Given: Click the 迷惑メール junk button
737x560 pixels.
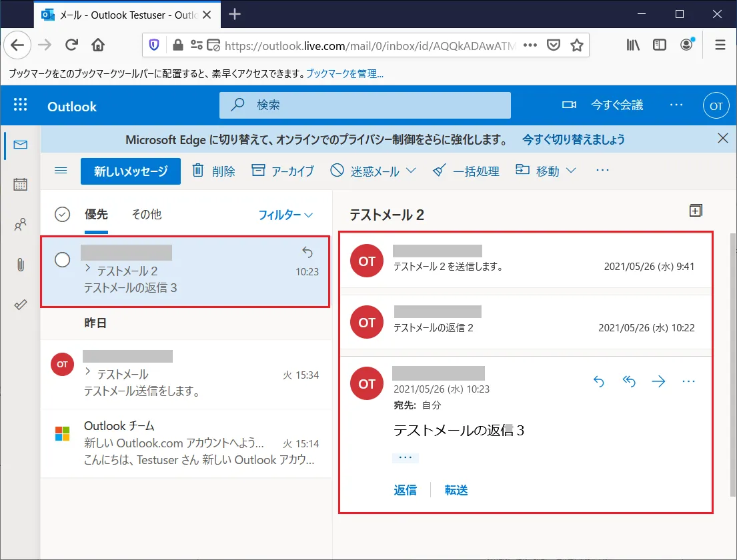Looking at the screenshot, I should coord(365,171).
